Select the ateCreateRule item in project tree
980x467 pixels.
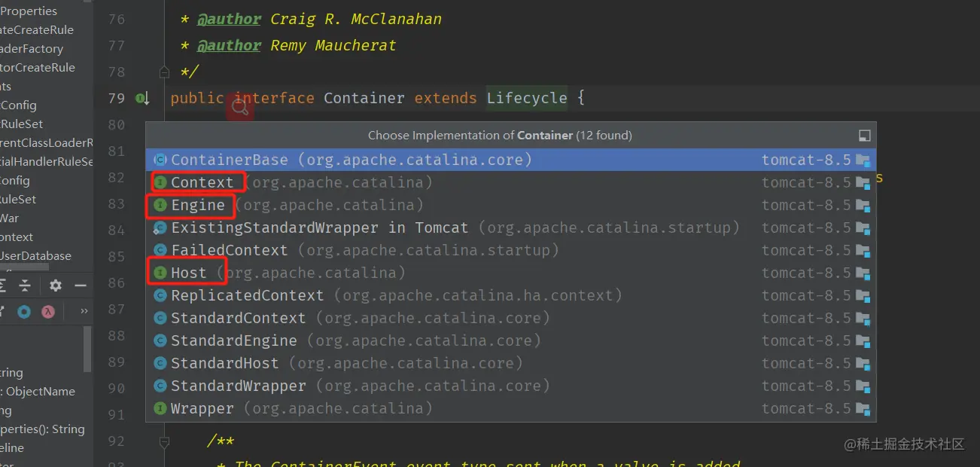click(x=37, y=30)
